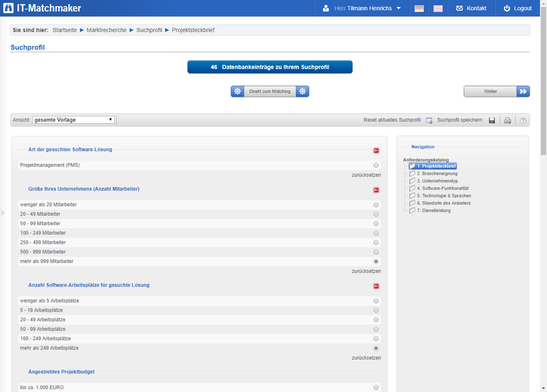The height and width of the screenshot is (392, 547).
Task: Select the Projektmanagement (PMS) radio button
Action: (376, 165)
